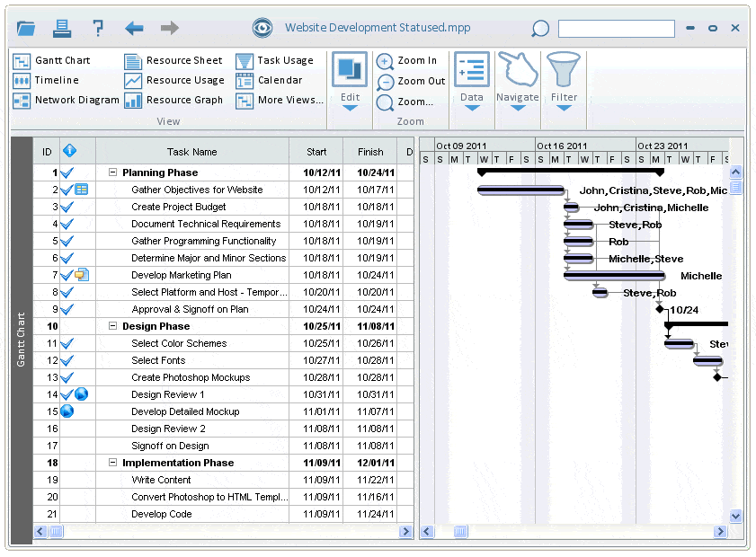
Task: Open the Navigate menu
Action: pyautogui.click(x=518, y=80)
